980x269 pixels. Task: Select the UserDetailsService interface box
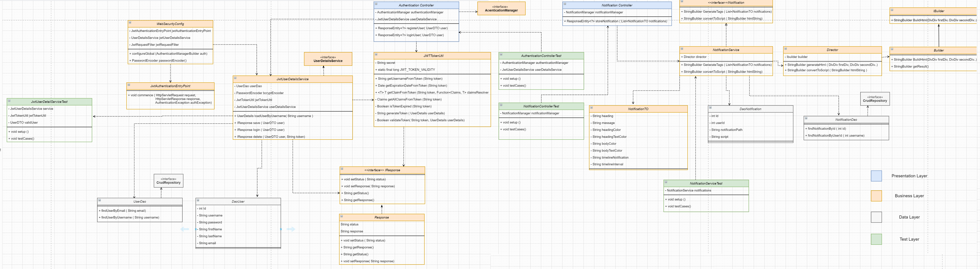click(328, 59)
